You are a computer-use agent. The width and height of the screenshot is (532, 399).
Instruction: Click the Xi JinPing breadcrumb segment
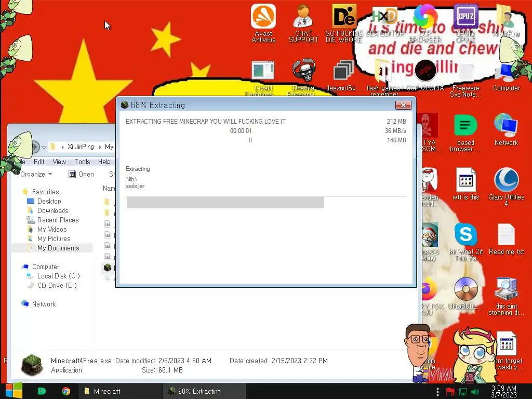tap(81, 147)
